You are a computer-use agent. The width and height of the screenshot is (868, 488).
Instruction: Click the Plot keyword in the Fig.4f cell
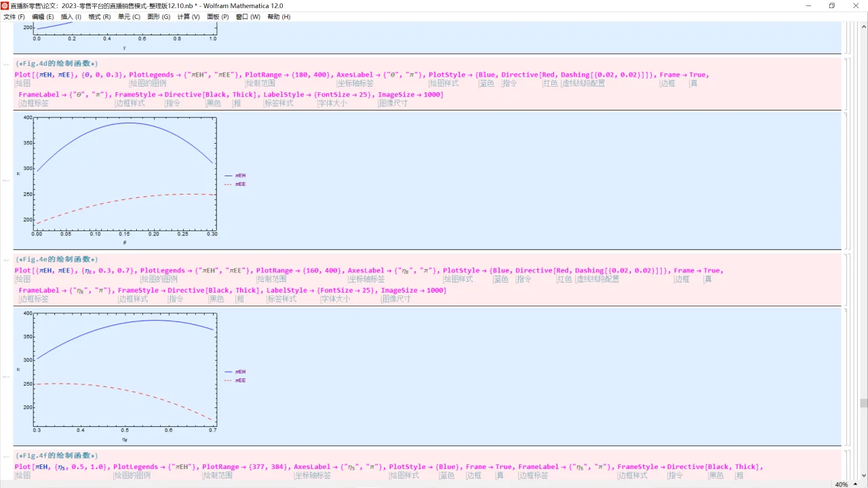tap(23, 467)
